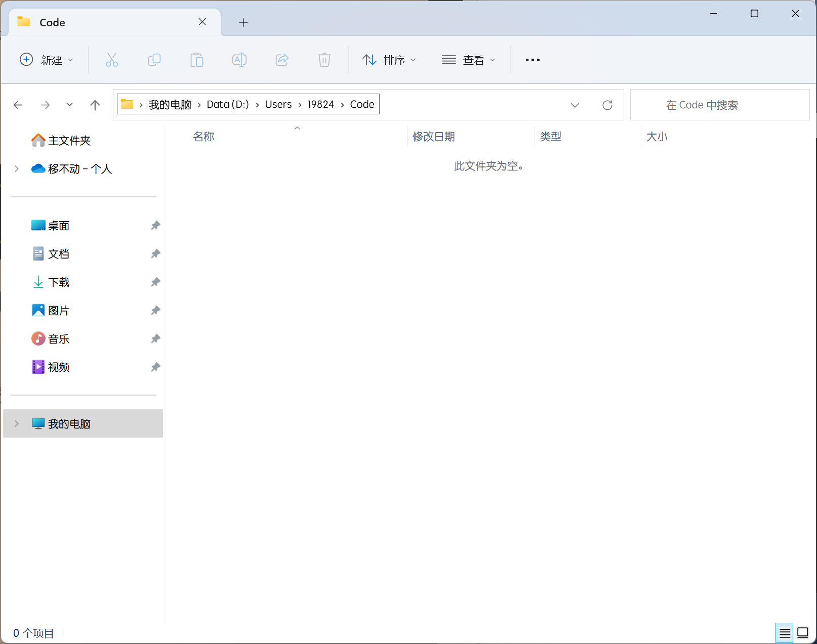Unpin 视频 using its pin icon

(155, 367)
